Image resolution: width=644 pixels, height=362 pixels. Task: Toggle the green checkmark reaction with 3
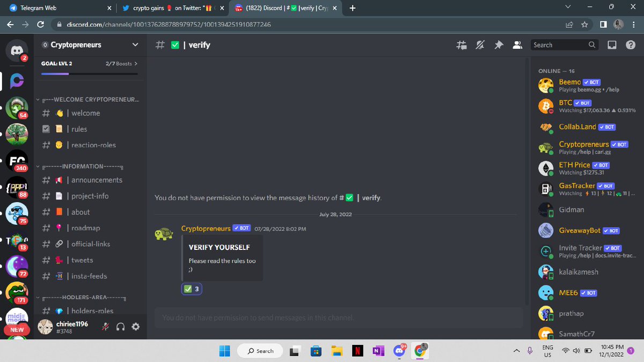tap(192, 289)
